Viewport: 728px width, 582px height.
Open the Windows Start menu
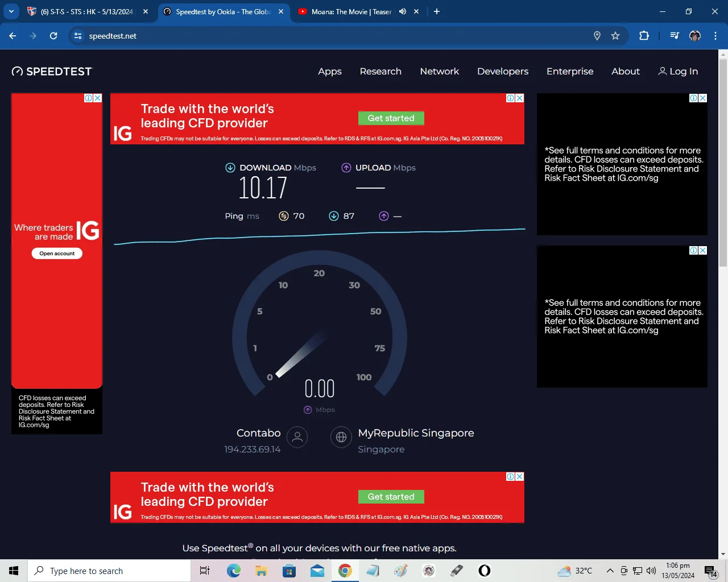click(x=14, y=571)
